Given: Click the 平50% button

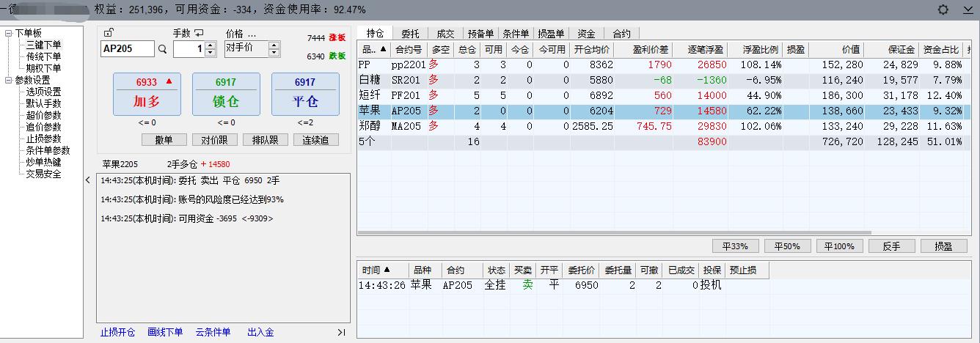Looking at the screenshot, I should point(789,246).
